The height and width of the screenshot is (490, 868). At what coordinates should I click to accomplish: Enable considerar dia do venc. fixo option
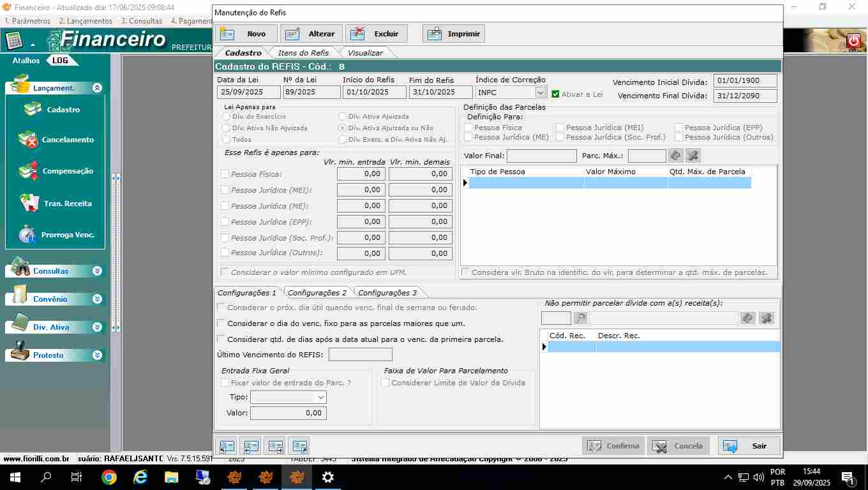221,323
